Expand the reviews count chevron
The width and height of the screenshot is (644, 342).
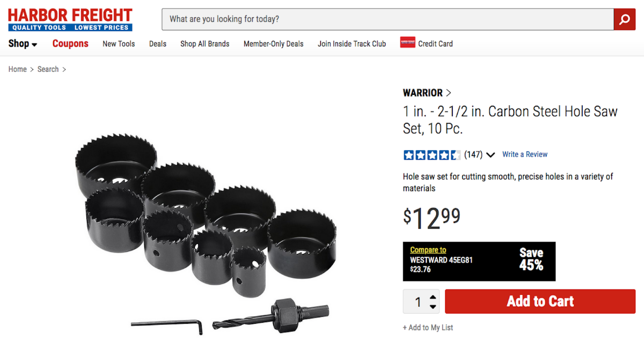(x=491, y=155)
